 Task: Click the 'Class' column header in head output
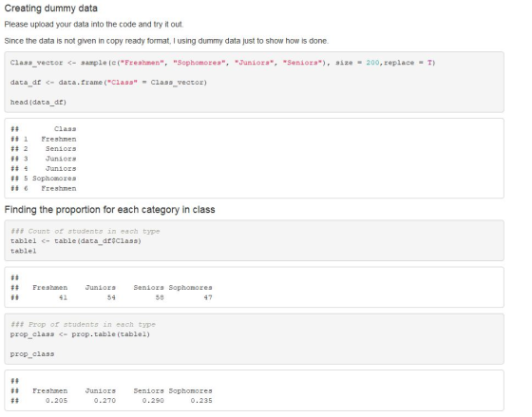(65, 129)
